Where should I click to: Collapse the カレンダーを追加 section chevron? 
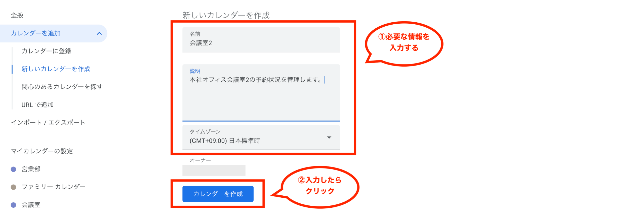click(x=99, y=33)
